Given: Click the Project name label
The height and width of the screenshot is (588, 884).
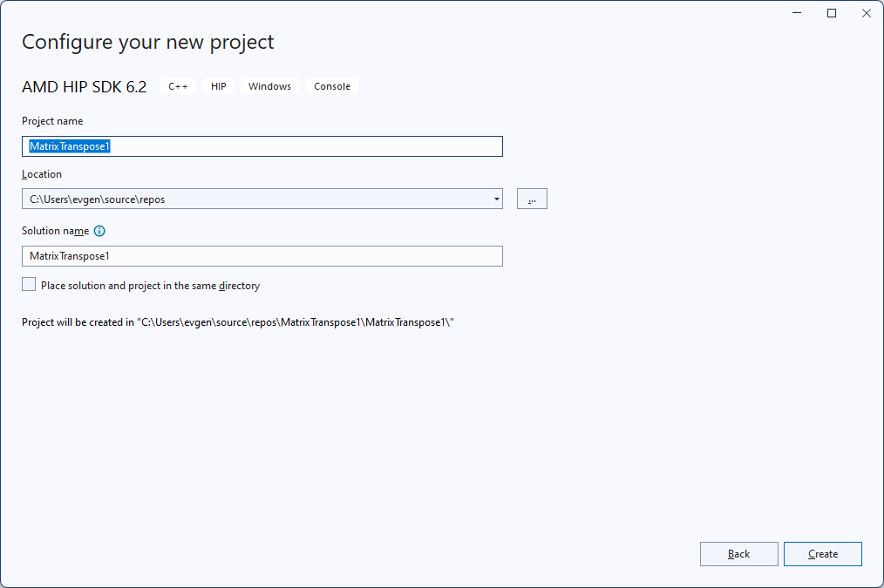Looking at the screenshot, I should [x=52, y=121].
